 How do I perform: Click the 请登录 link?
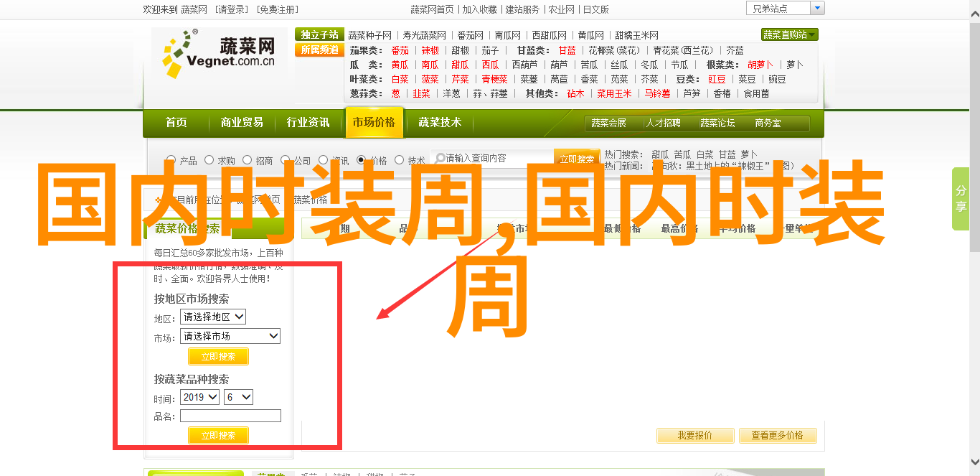pos(230,9)
